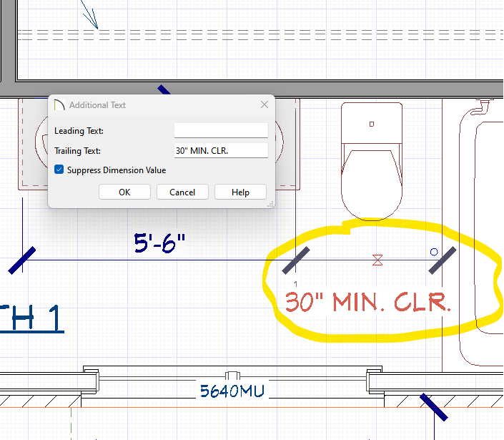Select the 5'-6" dimension label

click(x=159, y=243)
